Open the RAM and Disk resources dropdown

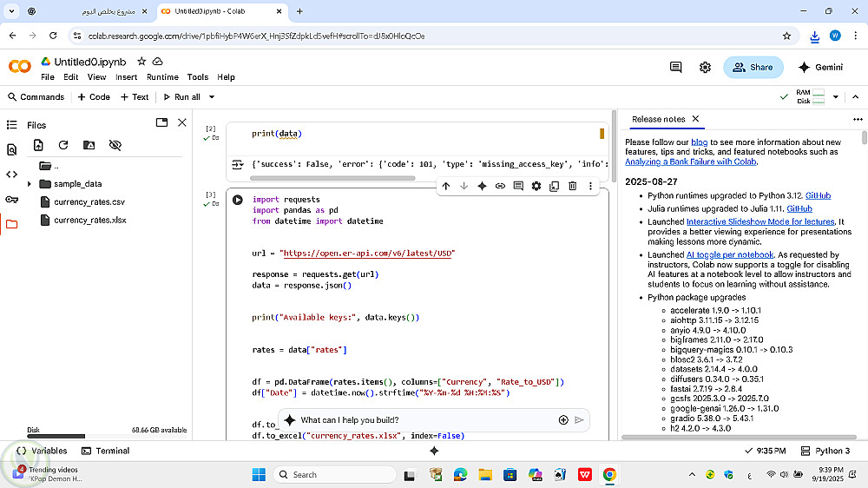tap(835, 96)
